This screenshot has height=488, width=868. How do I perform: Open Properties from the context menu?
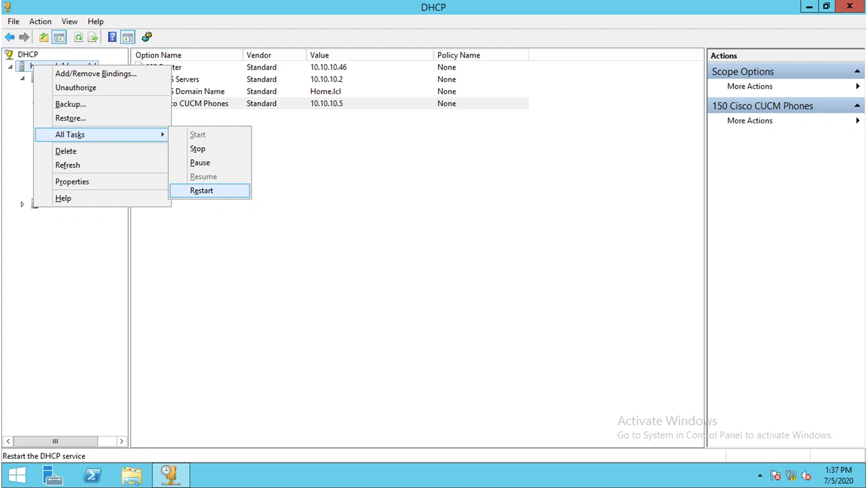102,182
